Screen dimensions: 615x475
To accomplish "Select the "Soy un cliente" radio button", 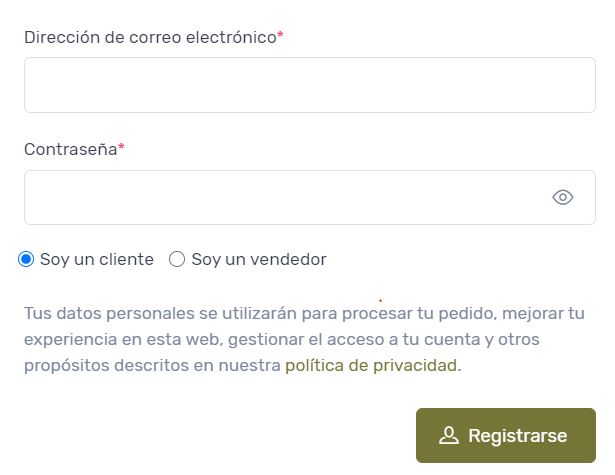I will click(x=26, y=259).
